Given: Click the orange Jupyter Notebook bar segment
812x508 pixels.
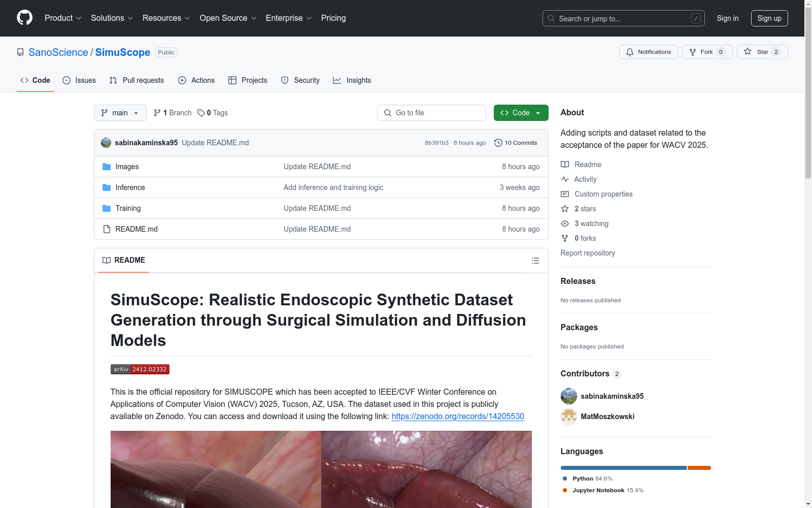Looking at the screenshot, I should click(x=699, y=468).
